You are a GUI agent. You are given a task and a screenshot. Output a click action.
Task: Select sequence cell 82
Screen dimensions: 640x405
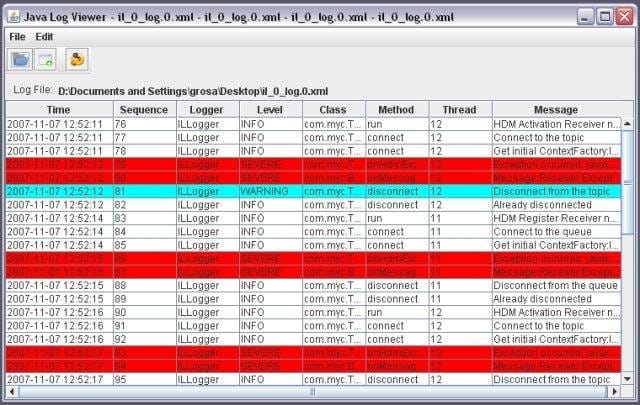[x=144, y=205]
